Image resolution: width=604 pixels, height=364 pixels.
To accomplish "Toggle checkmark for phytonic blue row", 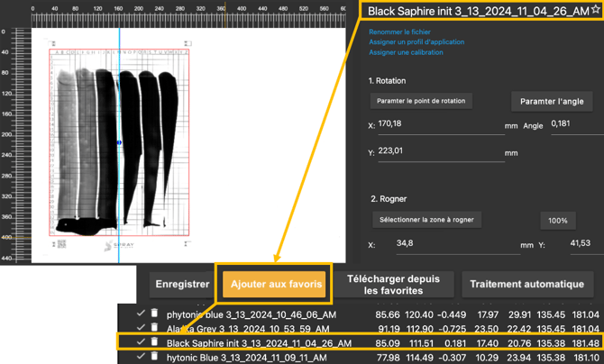I will (x=140, y=314).
